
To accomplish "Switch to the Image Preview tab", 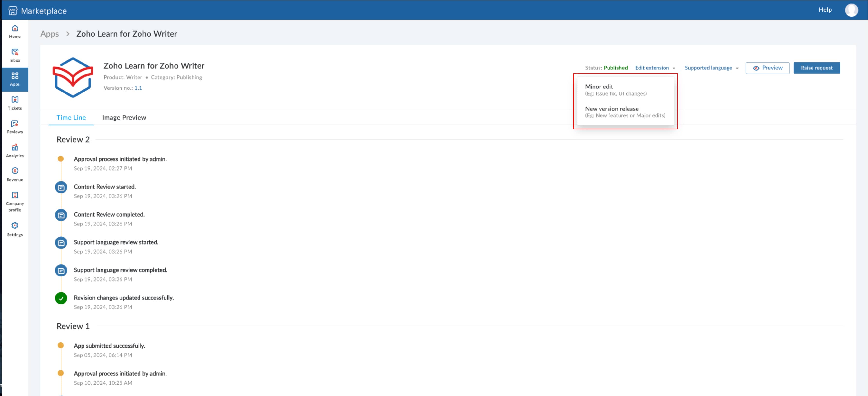I will [124, 117].
